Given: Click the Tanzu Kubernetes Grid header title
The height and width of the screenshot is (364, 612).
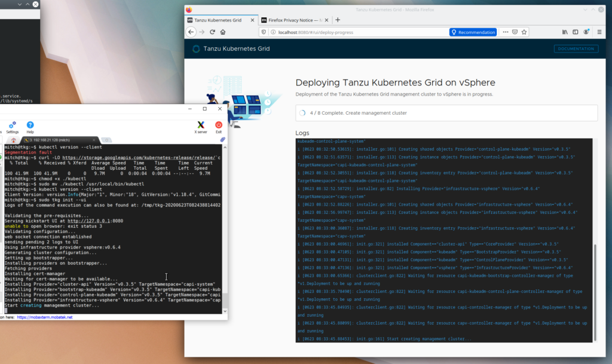Looking at the screenshot, I should [x=237, y=49].
